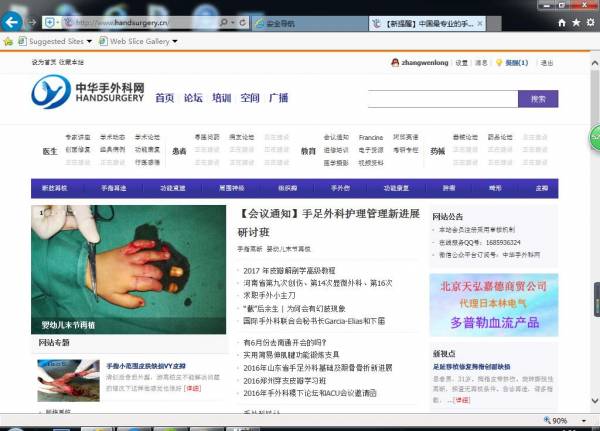Open the 论坛 navigation menu item
Viewport: 600px width, 431px height.
click(x=193, y=98)
